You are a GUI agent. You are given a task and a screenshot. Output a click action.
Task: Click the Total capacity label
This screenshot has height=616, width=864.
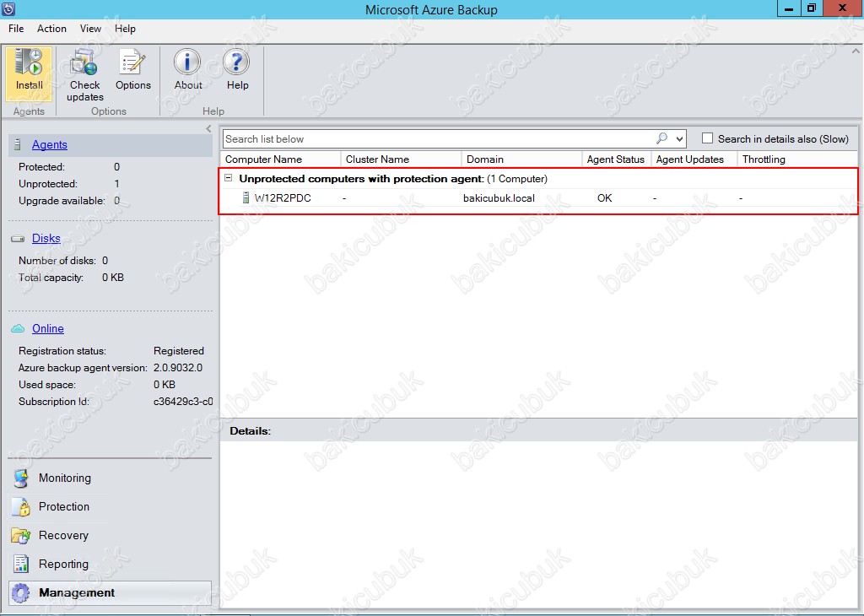51,277
